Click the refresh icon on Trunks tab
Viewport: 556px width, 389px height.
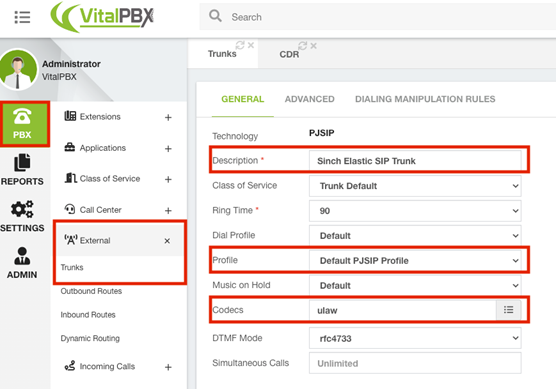(240, 45)
